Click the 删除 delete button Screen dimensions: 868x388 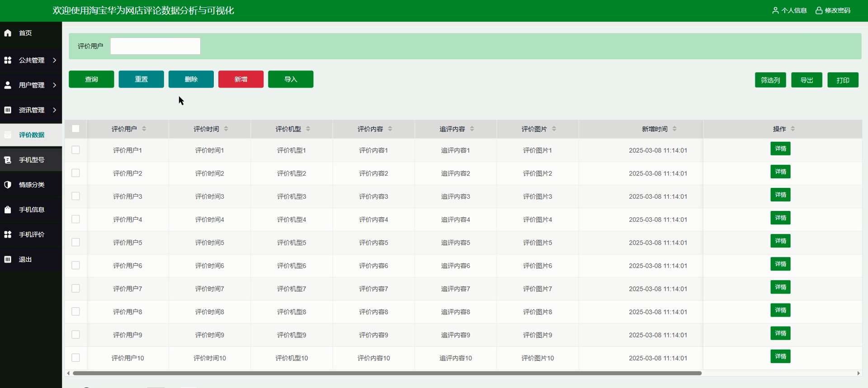(x=191, y=79)
